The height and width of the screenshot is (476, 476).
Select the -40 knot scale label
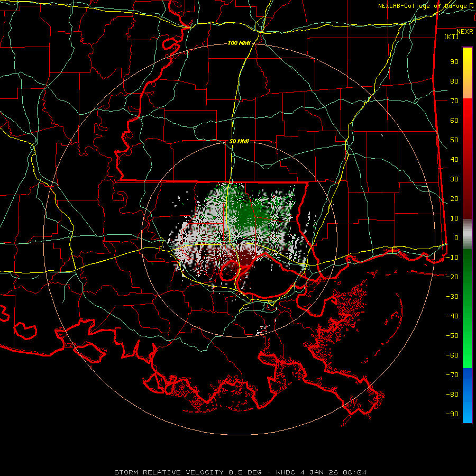click(452, 316)
